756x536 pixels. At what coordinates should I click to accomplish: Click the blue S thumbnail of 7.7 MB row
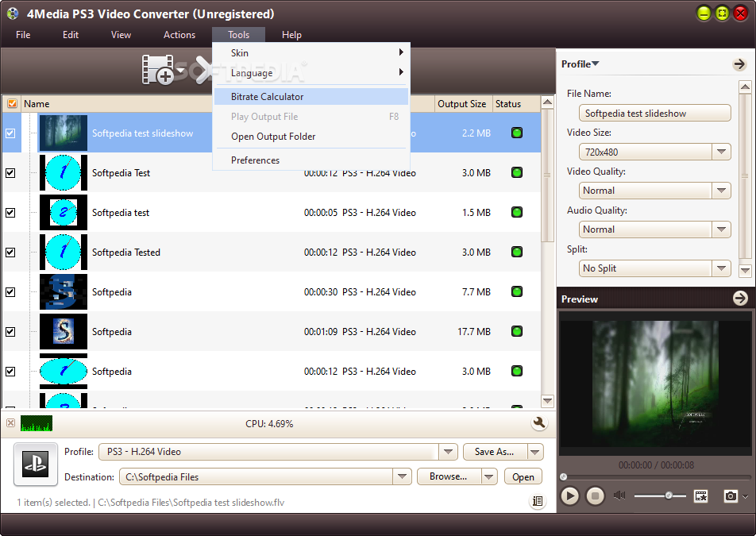click(x=64, y=292)
